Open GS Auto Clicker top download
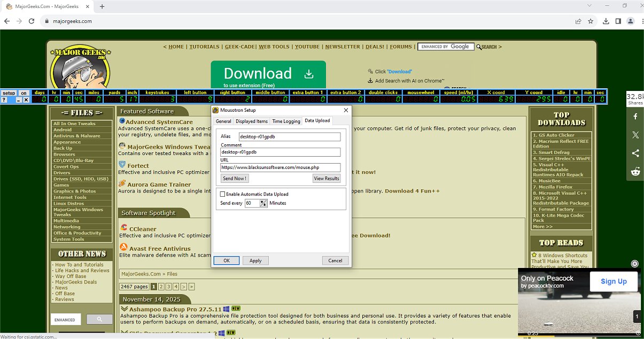Viewport: 644px width, 339px height. point(553,135)
